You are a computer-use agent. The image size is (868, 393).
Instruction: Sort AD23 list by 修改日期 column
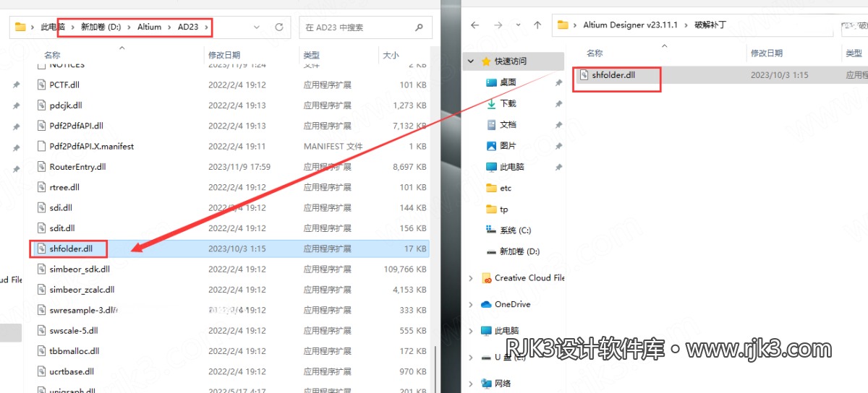[x=224, y=55]
